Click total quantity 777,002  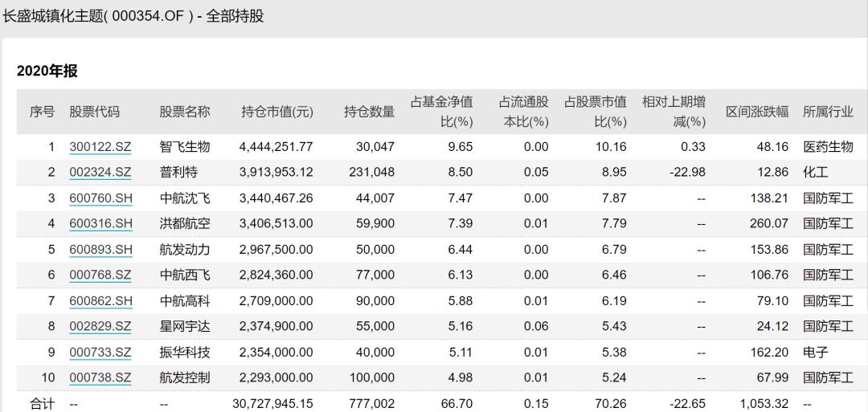(372, 404)
